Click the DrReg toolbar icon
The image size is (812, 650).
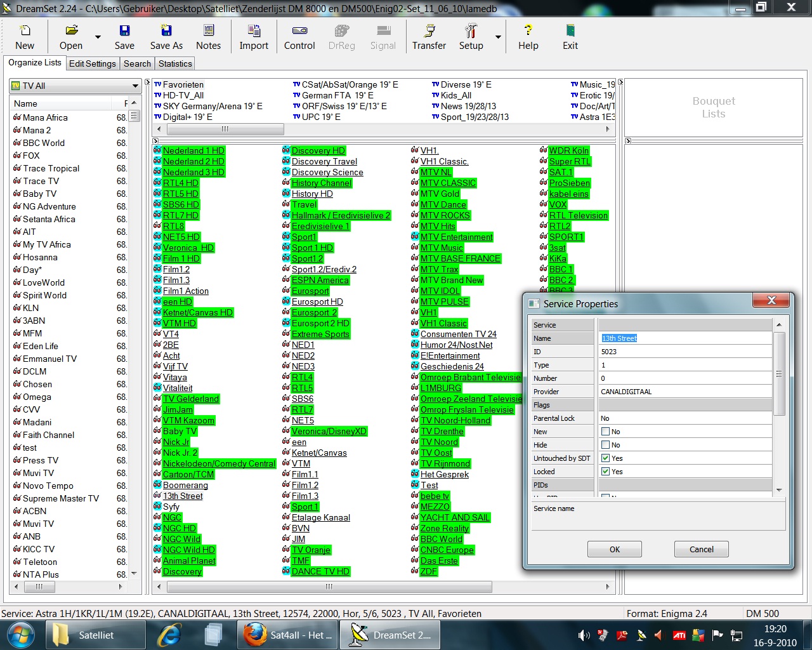341,37
